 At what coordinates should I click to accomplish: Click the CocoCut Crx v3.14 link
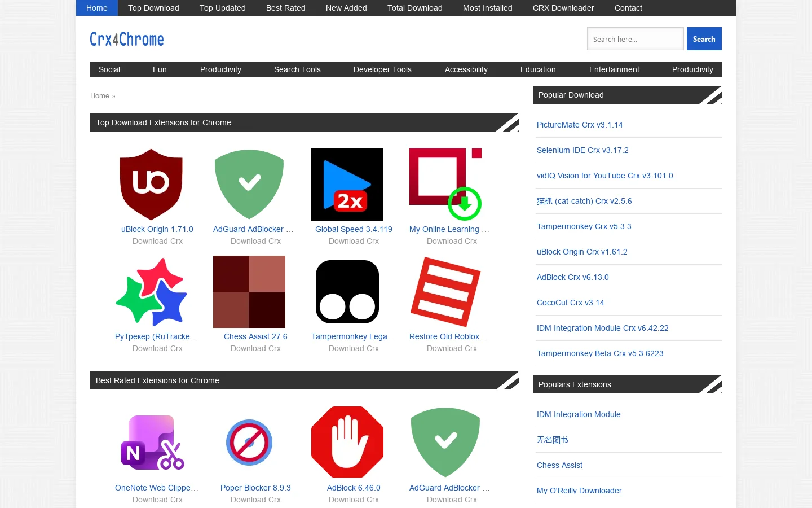pos(571,303)
